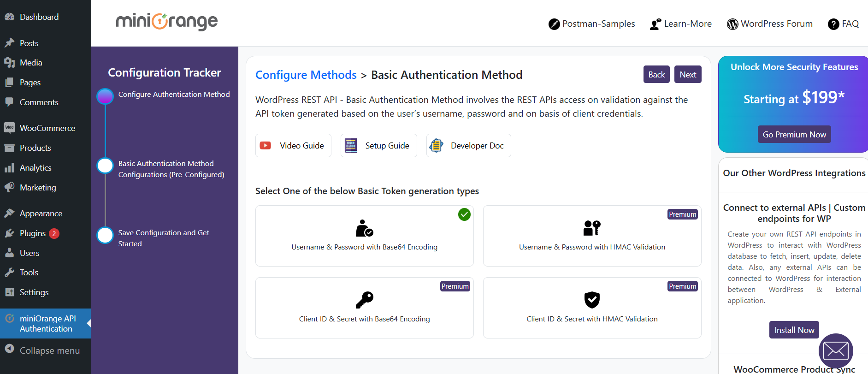
Task: Click the mail envelope contact icon
Action: click(x=836, y=350)
